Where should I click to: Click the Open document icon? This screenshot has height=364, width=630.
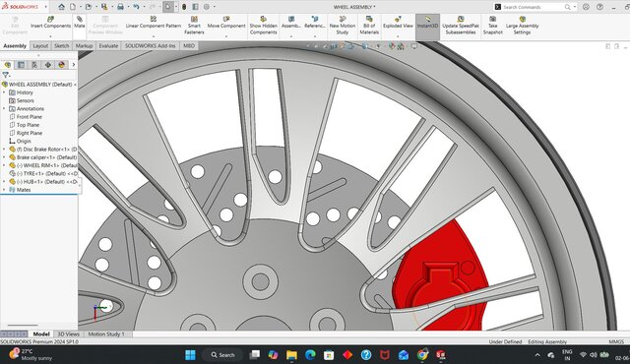(x=89, y=7)
